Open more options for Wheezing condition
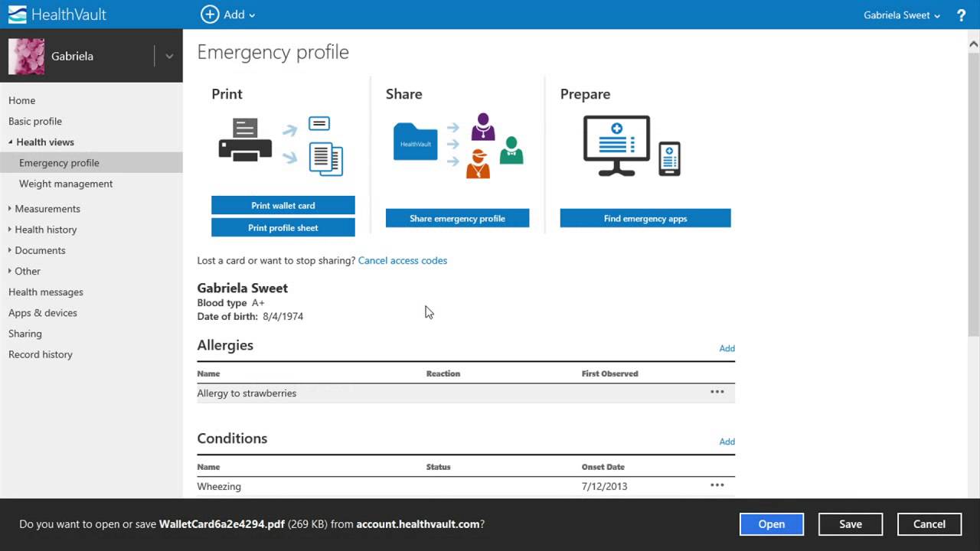The image size is (980, 551). [x=717, y=485]
